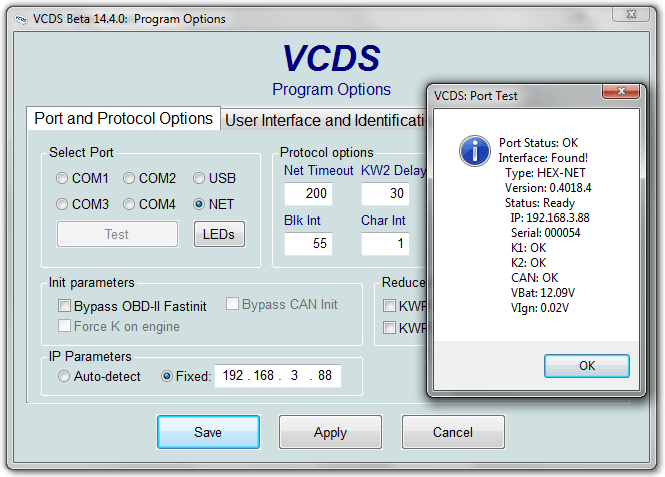Choose Auto-detect IP parameter option
Image resolution: width=665 pixels, height=477 pixels.
[64, 376]
